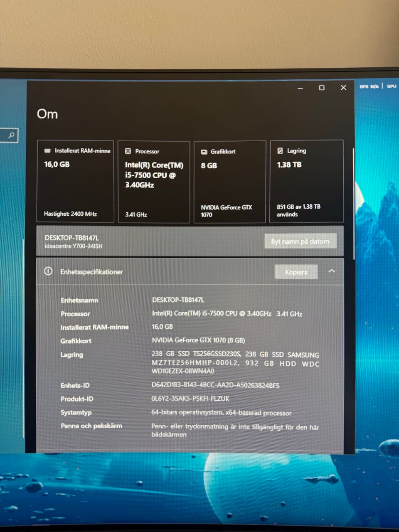This screenshot has height=532, width=399.
Task: Click Processor value in specifications list
Action: (x=227, y=313)
